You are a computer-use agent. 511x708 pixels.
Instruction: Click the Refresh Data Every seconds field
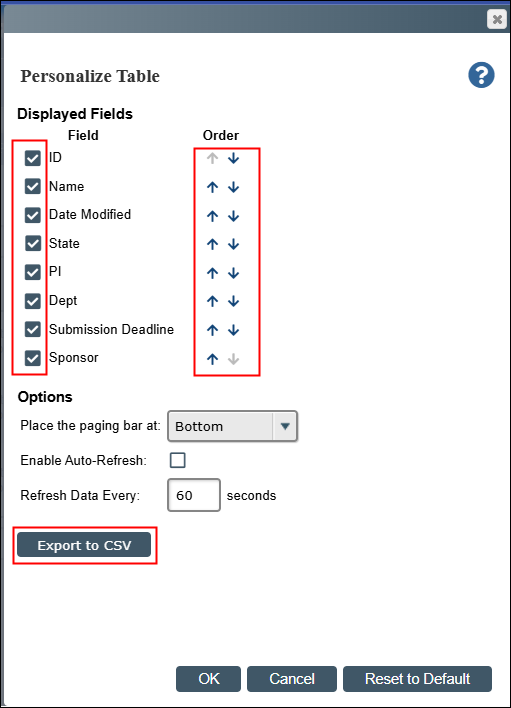[194, 495]
